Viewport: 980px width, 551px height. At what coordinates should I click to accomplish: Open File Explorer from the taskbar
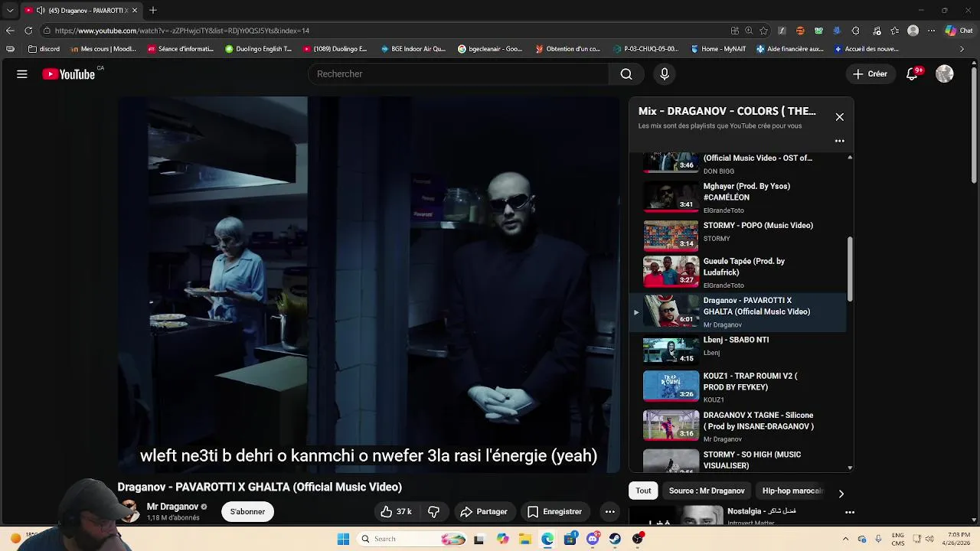(x=525, y=539)
